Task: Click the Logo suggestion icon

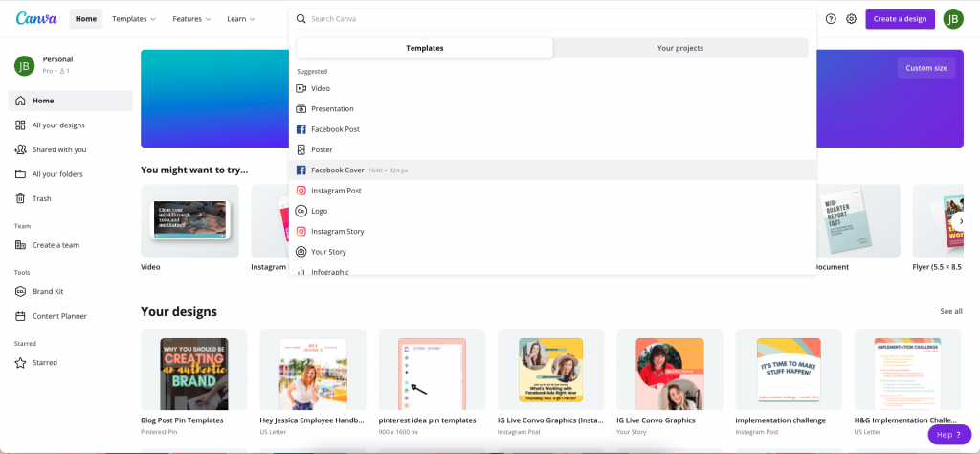Action: click(x=301, y=211)
